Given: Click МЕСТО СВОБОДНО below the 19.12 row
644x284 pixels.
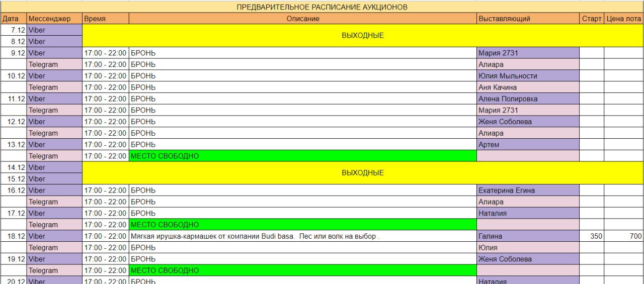Looking at the screenshot, I should click(303, 270).
